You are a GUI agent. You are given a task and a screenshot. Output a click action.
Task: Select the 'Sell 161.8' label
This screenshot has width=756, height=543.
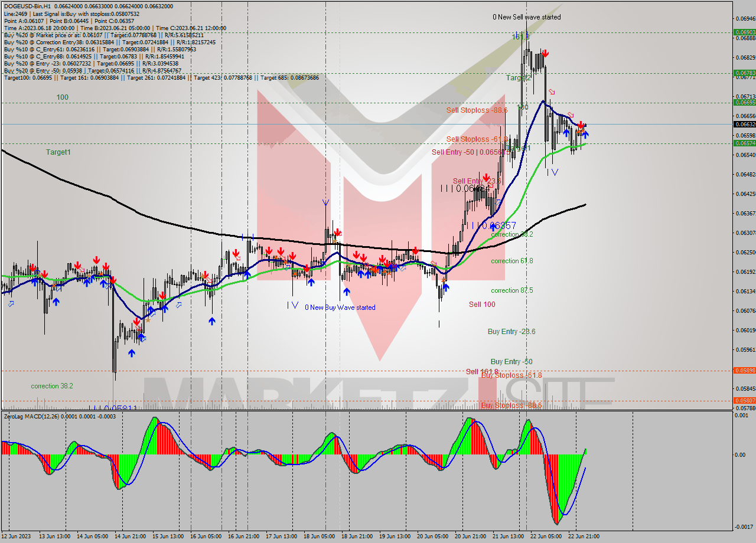coord(482,371)
